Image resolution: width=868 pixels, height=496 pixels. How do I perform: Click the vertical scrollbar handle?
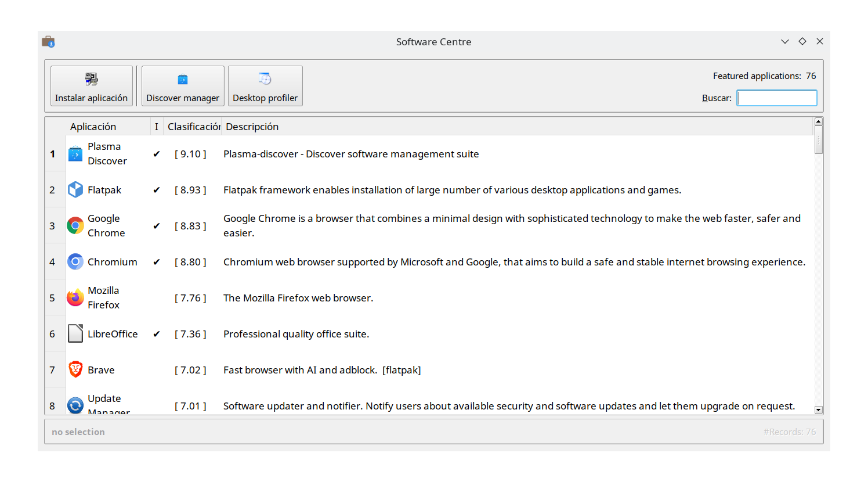click(819, 140)
